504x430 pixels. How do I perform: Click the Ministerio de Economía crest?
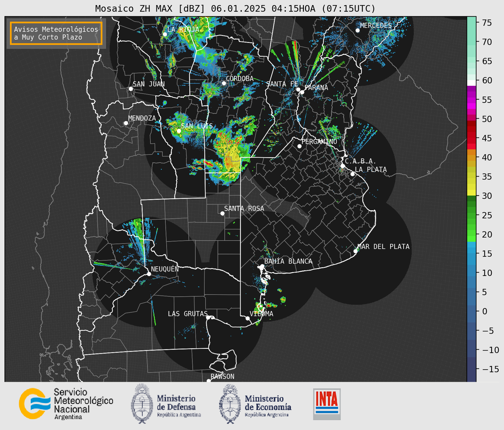(x=230, y=404)
